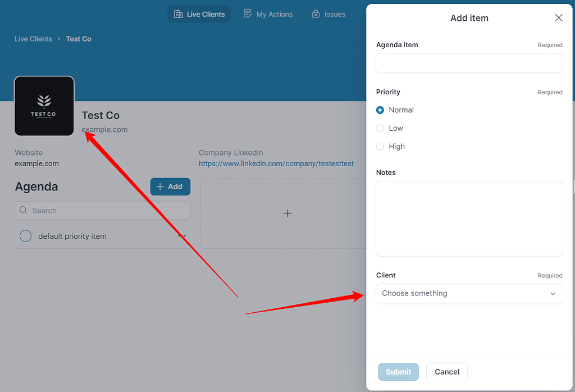
Task: Mark default priority item as complete
Action: (x=25, y=236)
